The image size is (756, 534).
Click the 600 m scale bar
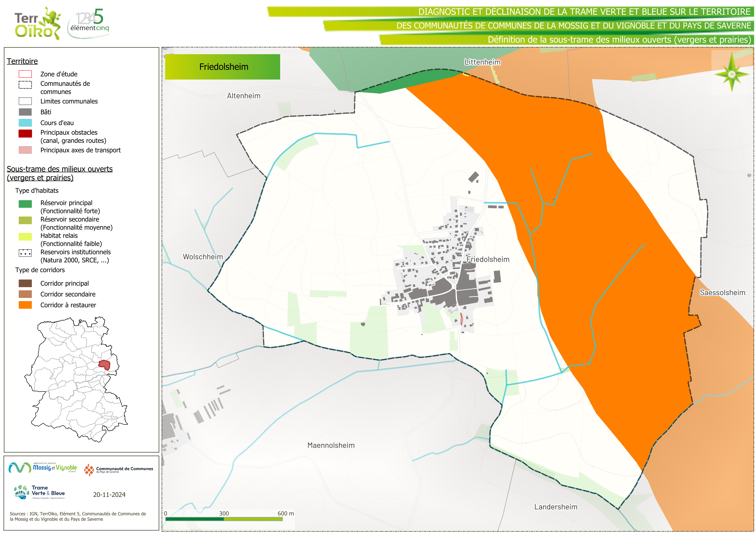pyautogui.click(x=224, y=519)
